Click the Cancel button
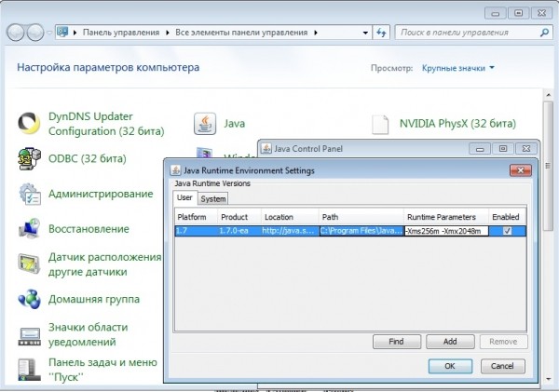 tap(502, 366)
